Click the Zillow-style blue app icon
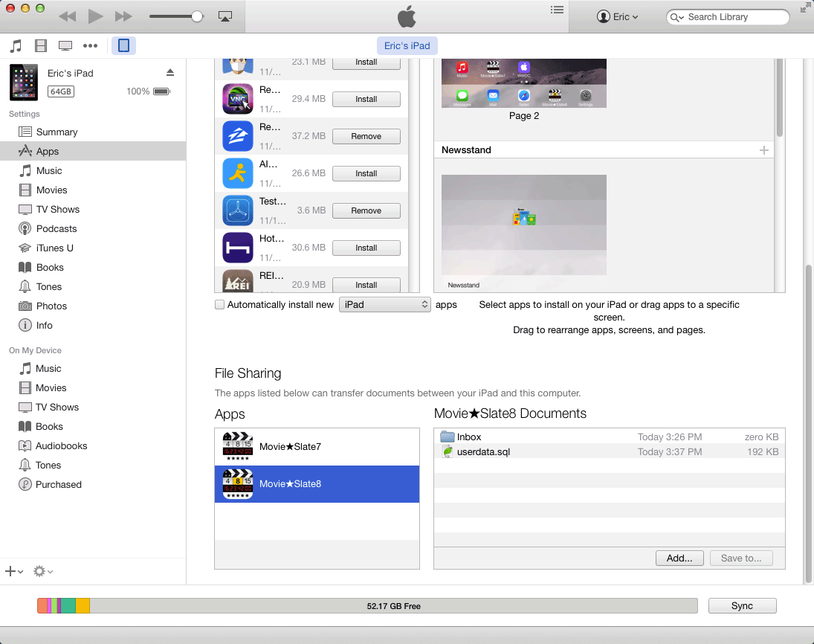 pos(238,136)
